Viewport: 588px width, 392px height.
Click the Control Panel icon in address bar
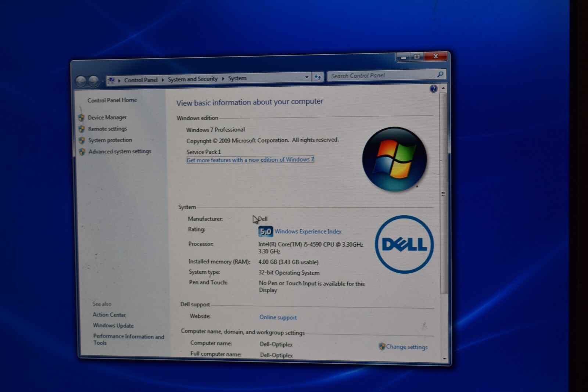pos(112,80)
